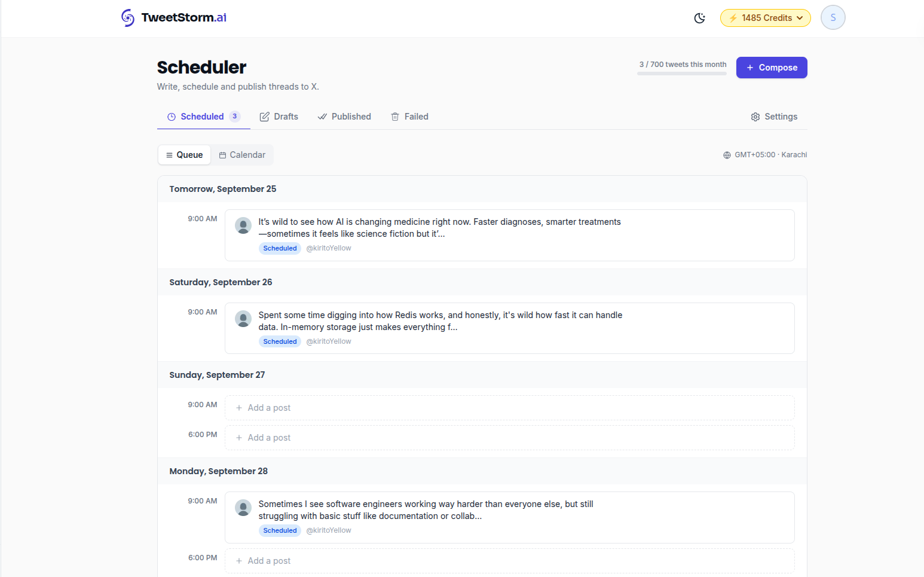Open the AI medicine scheduled post
Screen dimensions: 924x577
pyautogui.click(x=510, y=235)
